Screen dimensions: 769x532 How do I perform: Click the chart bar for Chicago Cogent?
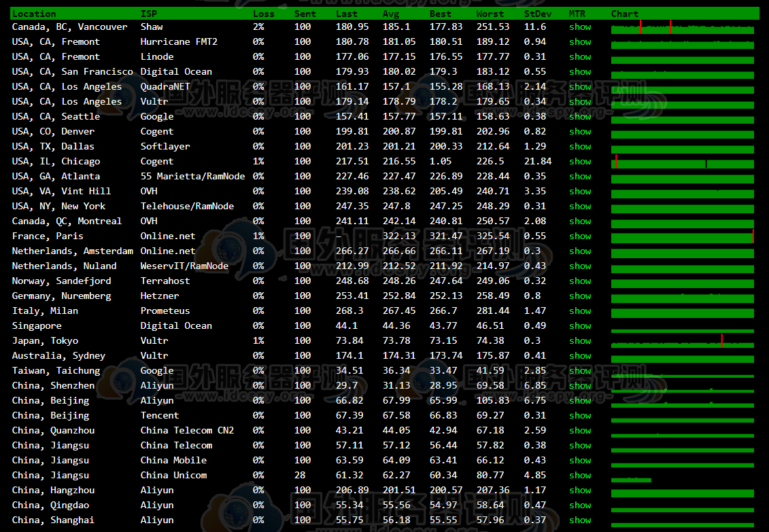click(x=682, y=162)
